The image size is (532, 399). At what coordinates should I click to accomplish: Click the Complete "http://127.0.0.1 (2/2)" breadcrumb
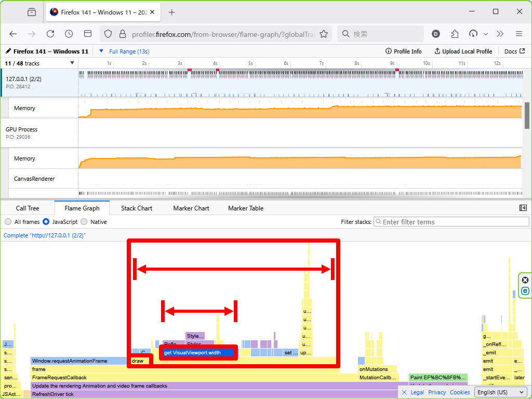click(45, 235)
